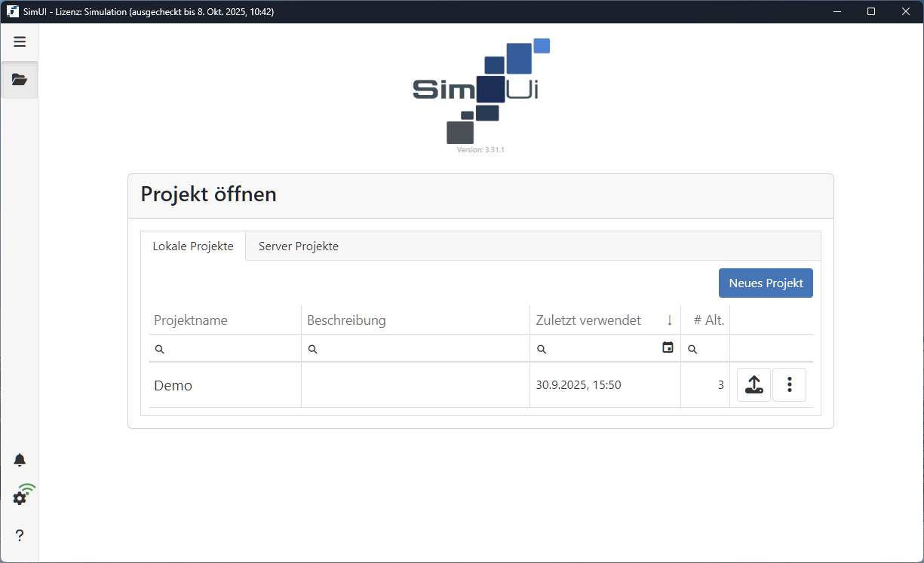Image resolution: width=924 pixels, height=563 pixels.
Task: Open more options for Demo project
Action: click(789, 385)
